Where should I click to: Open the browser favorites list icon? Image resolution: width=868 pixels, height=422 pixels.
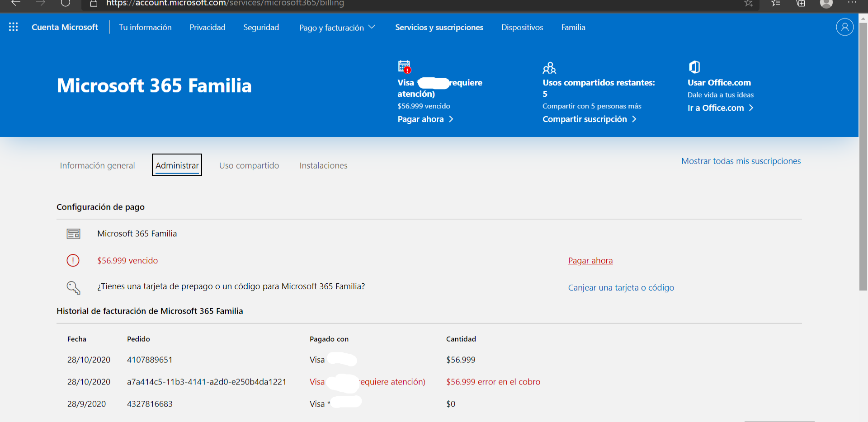[776, 4]
